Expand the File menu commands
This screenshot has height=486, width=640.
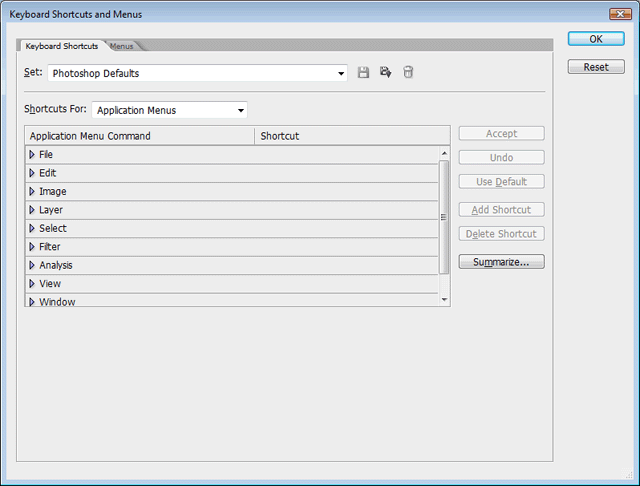pos(32,155)
